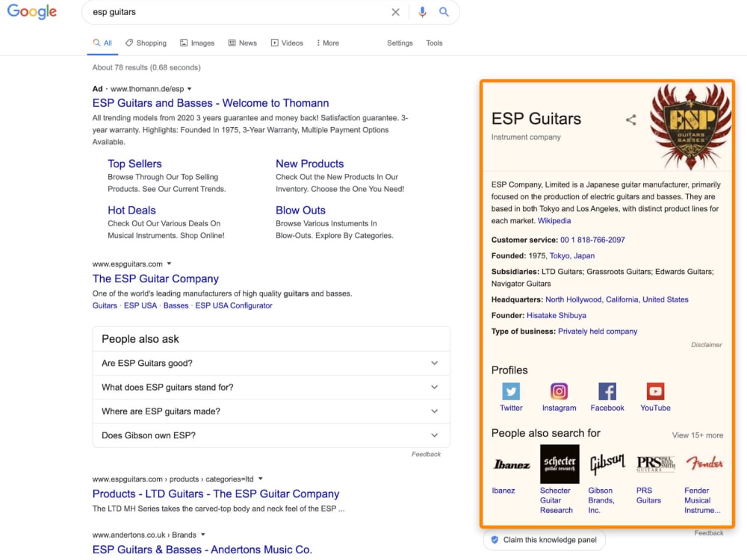
Task: Open the Twitter profile icon
Action: (511, 391)
